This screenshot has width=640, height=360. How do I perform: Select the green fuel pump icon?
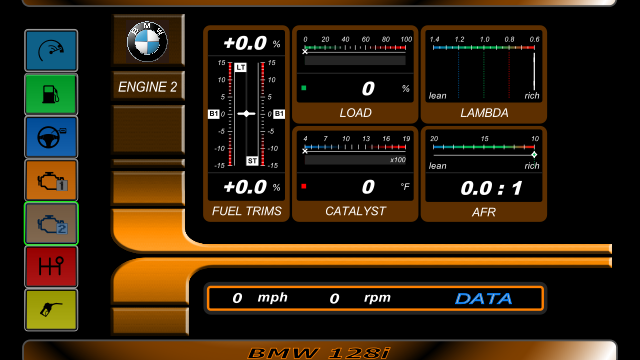(x=51, y=94)
